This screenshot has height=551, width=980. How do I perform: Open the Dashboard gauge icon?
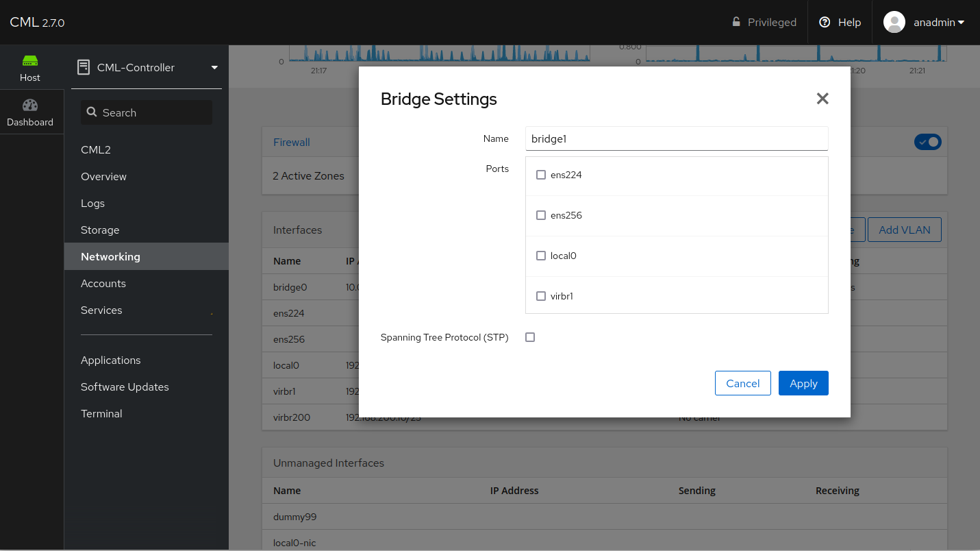30,106
